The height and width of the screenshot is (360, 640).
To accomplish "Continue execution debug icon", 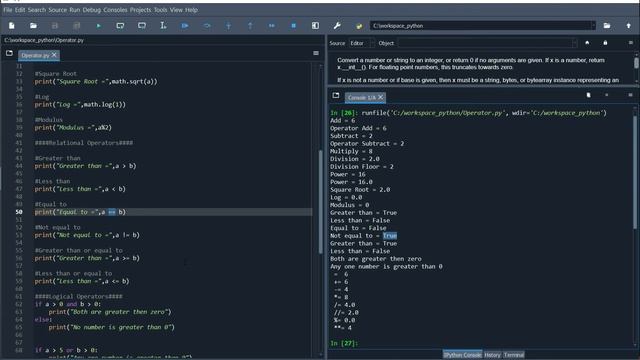I will (x=272, y=26).
